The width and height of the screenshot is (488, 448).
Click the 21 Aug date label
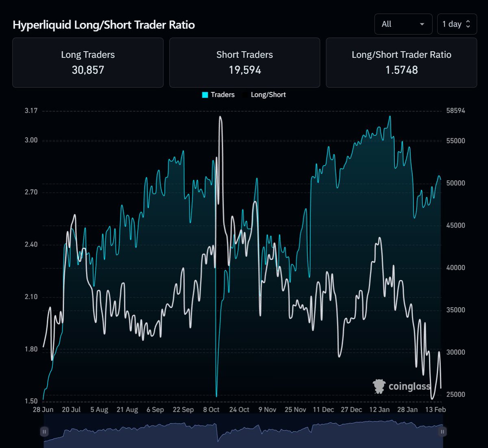point(127,409)
